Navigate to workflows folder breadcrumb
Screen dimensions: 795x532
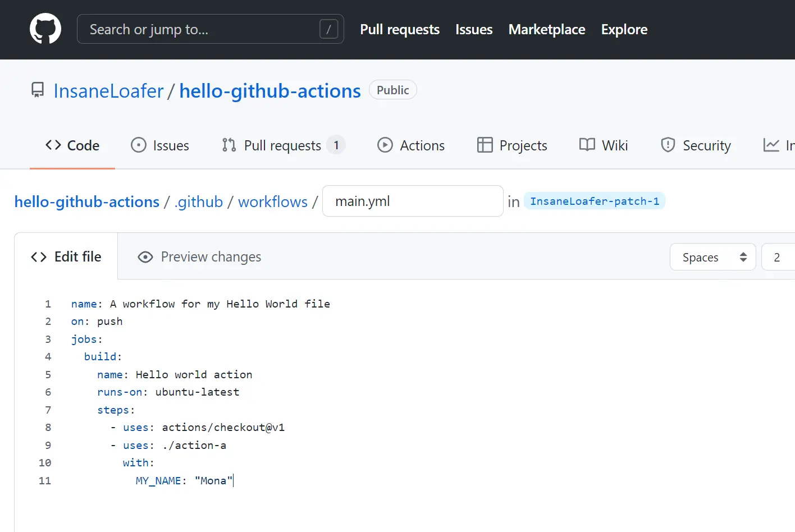click(x=273, y=201)
